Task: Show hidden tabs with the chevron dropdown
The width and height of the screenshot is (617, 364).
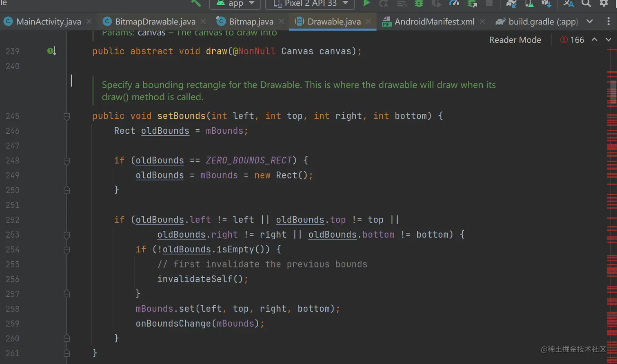Action: click(590, 21)
